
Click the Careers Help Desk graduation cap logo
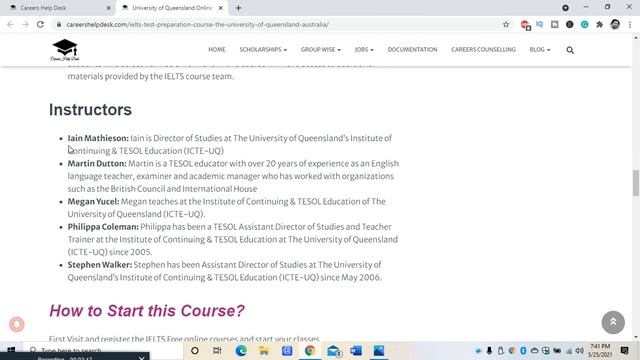[64, 50]
